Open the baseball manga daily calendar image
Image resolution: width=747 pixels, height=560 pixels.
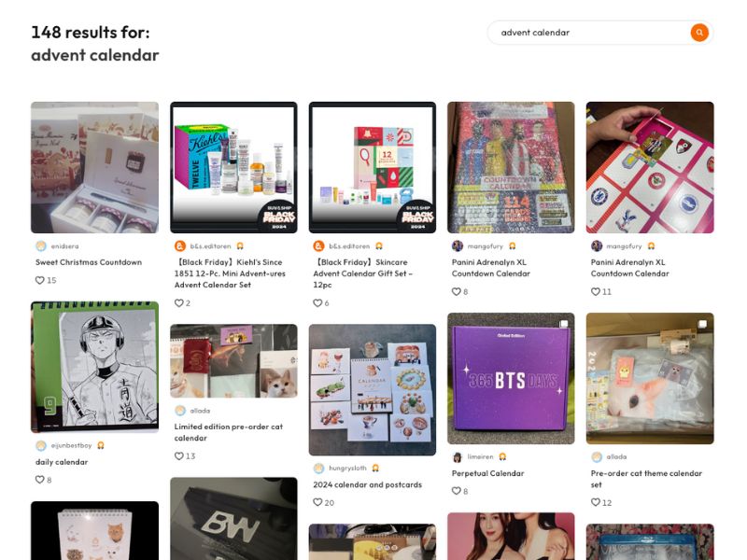click(95, 367)
